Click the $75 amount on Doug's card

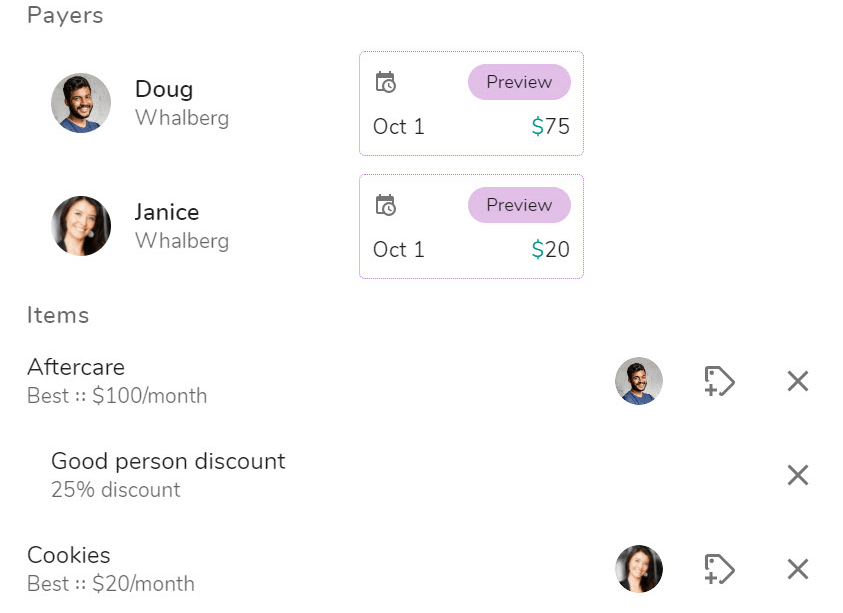point(551,127)
